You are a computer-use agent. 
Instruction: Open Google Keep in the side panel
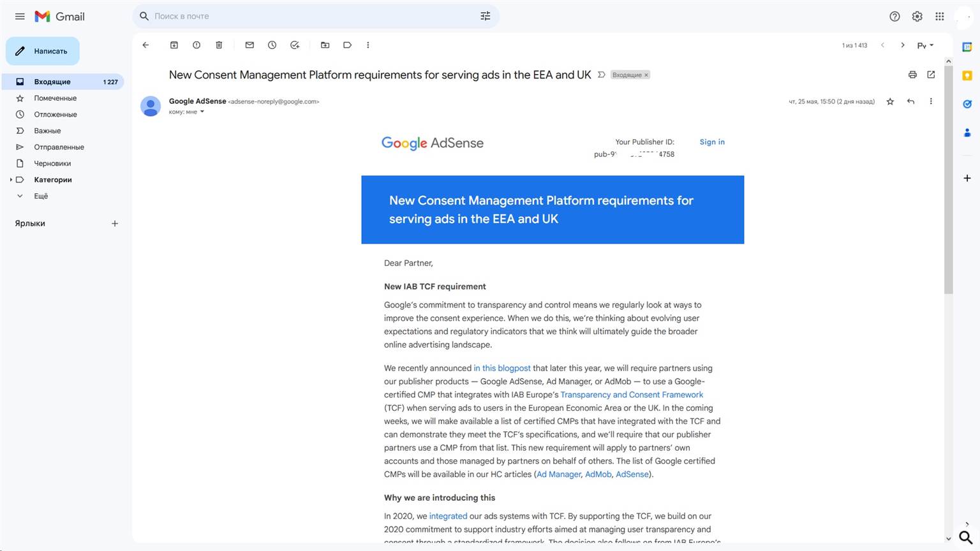point(967,75)
